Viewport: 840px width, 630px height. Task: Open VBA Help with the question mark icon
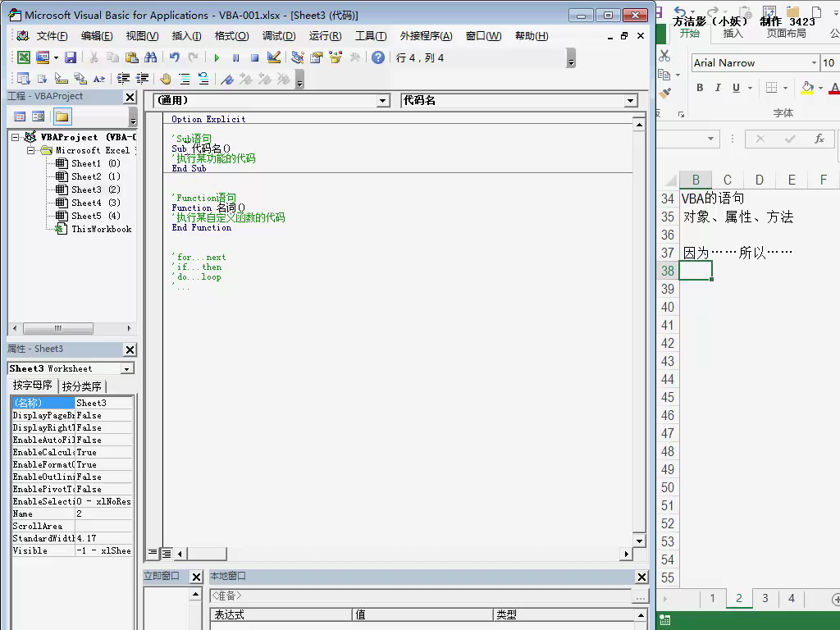pyautogui.click(x=378, y=57)
